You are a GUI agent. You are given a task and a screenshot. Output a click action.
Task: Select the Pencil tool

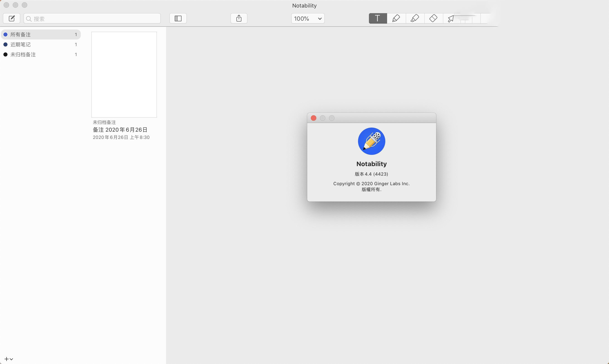click(396, 18)
